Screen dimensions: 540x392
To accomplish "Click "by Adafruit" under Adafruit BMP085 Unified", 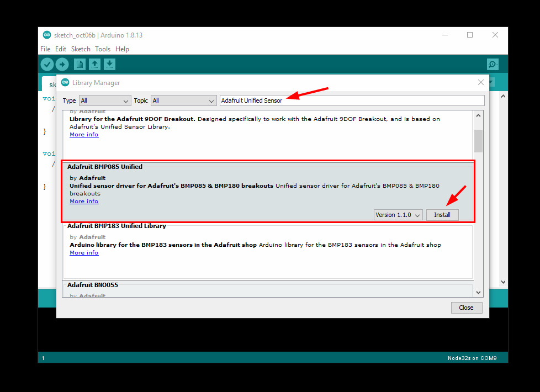I will [87, 178].
